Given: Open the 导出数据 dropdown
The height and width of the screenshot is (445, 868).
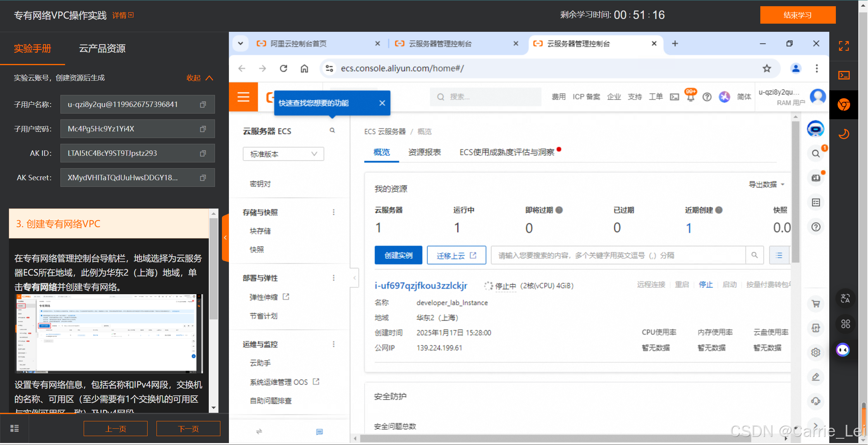Looking at the screenshot, I should [766, 185].
